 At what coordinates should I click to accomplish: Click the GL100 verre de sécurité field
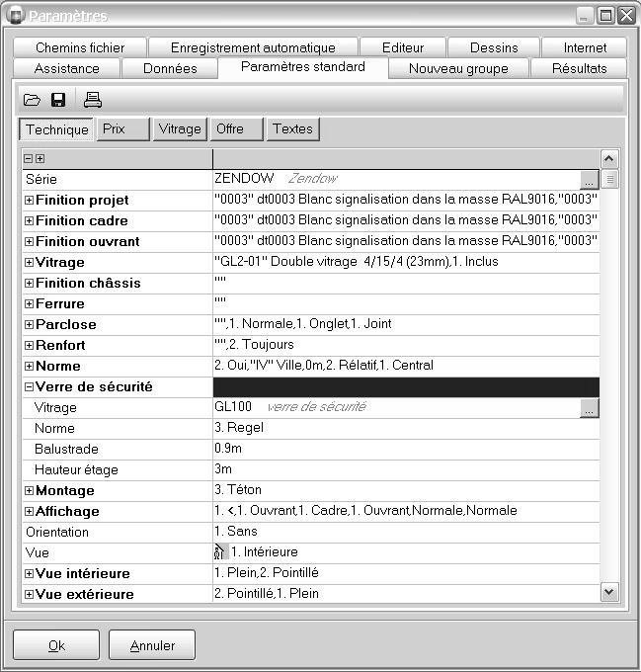coord(396,407)
